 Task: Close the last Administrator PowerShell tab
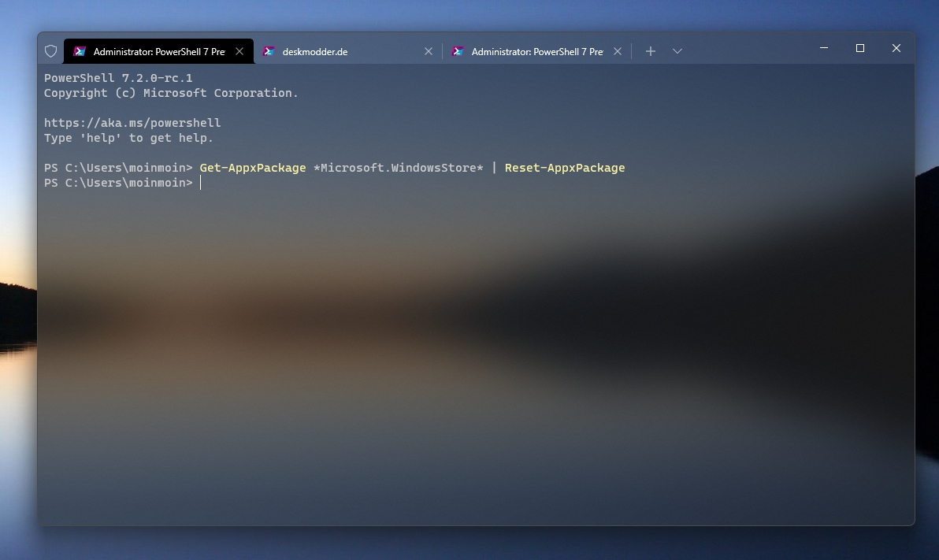(618, 51)
